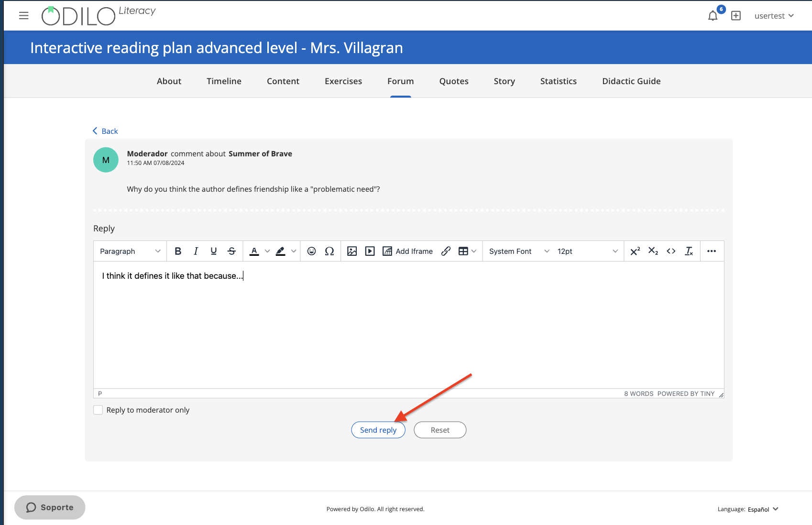Insert a special character (omega)
This screenshot has width=812, height=525.
click(329, 251)
